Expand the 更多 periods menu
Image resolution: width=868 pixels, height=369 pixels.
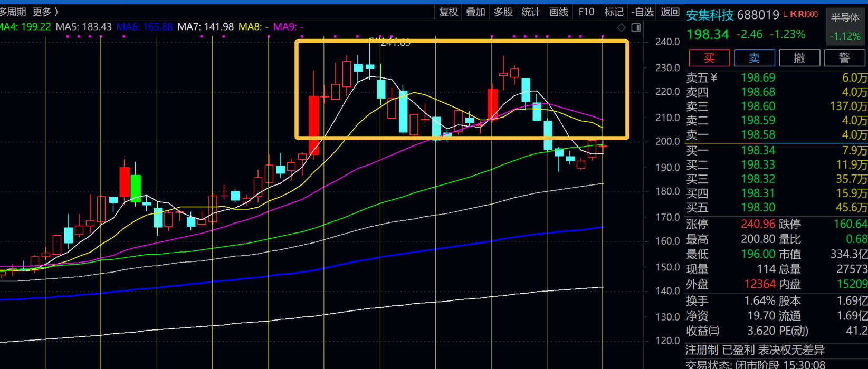pyautogui.click(x=45, y=12)
